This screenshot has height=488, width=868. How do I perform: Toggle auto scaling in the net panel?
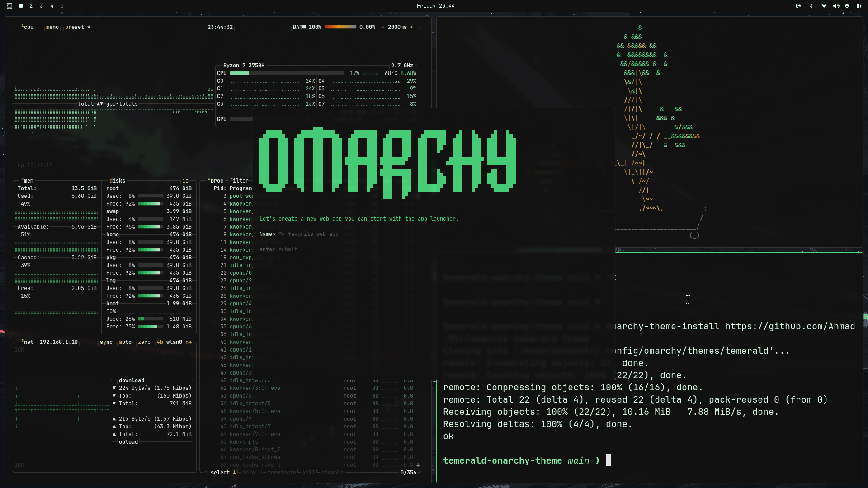(x=125, y=342)
